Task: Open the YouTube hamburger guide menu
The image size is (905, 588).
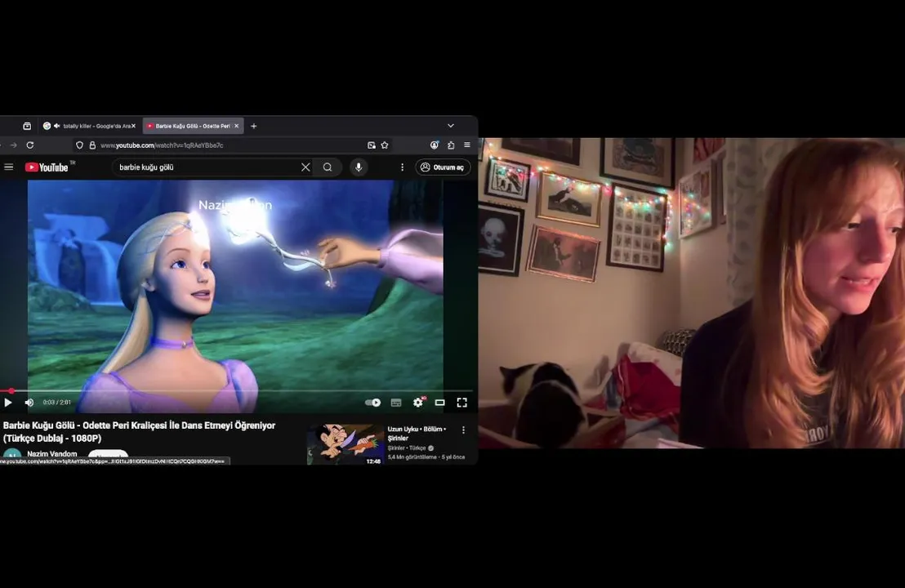Action: pyautogui.click(x=9, y=167)
